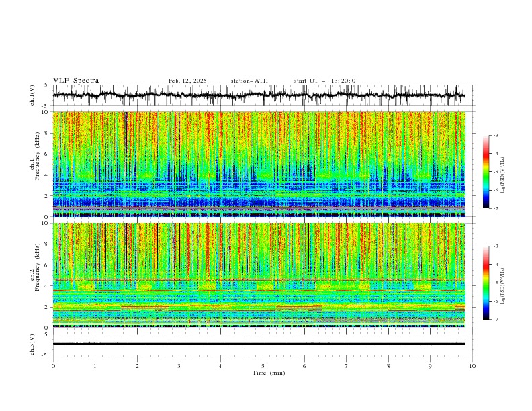Click the "ch.3(V)" axis label
532x411 pixels.
[32, 345]
